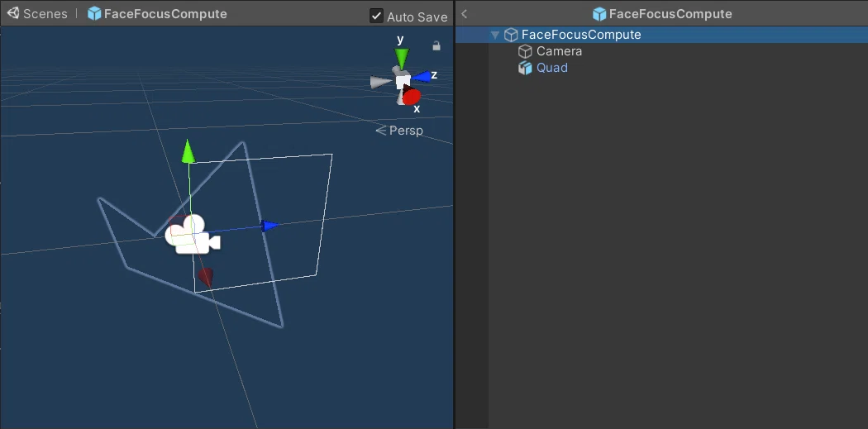Toggle the Auto Save checkbox
The image size is (868, 429).
click(376, 16)
